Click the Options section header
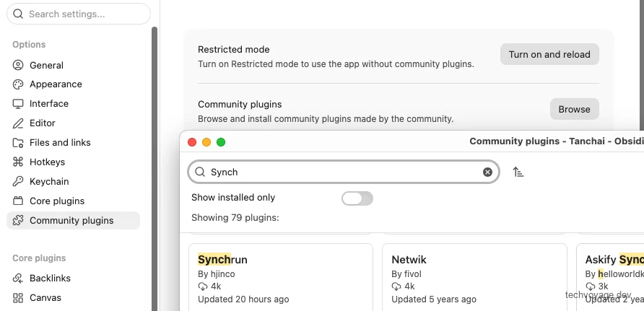 (x=29, y=44)
